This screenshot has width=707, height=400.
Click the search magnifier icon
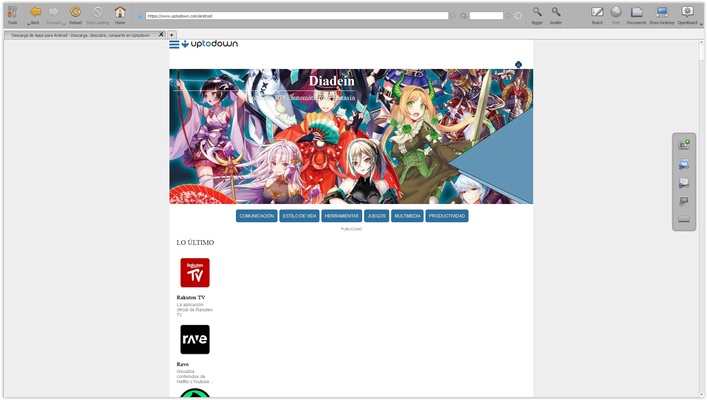click(x=463, y=16)
